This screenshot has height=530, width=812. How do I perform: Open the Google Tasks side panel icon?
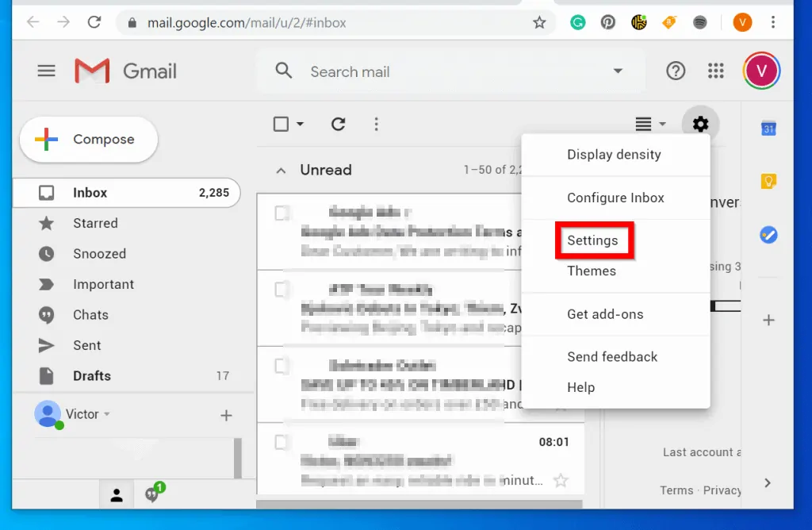768,235
